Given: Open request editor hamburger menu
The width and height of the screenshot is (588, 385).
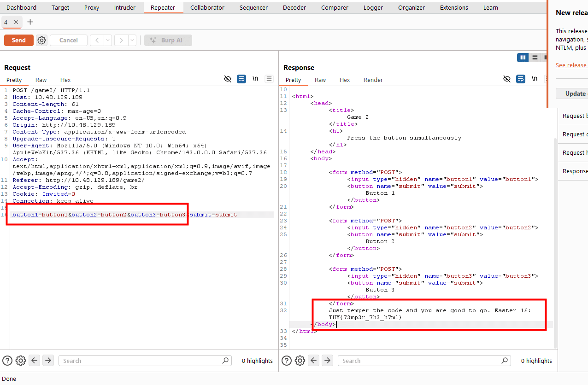Looking at the screenshot, I should [269, 79].
